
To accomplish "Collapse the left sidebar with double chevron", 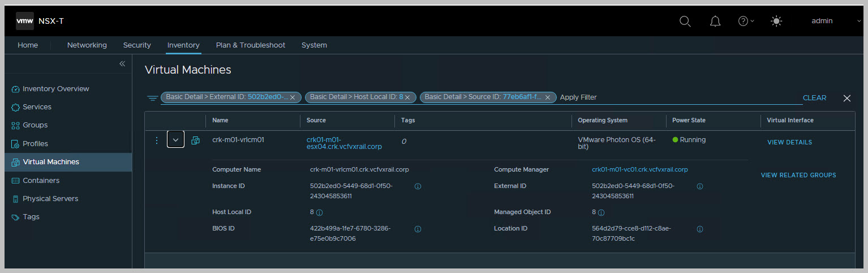I will (x=122, y=64).
